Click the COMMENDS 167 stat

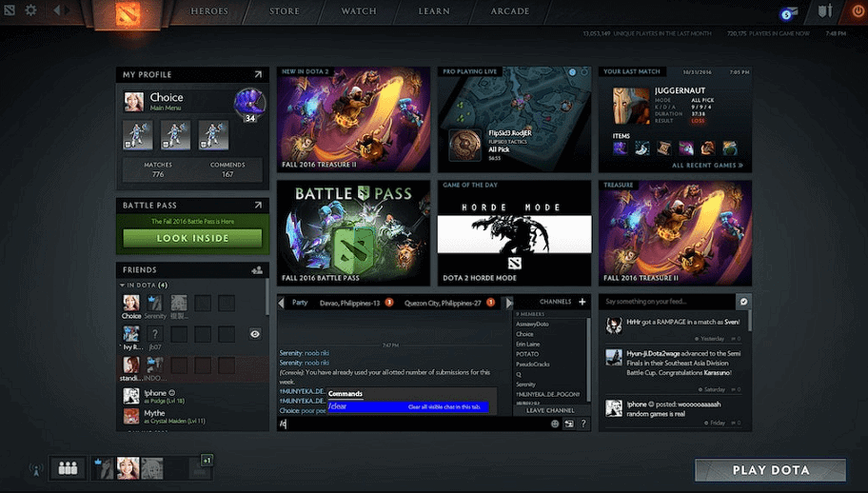click(x=227, y=169)
